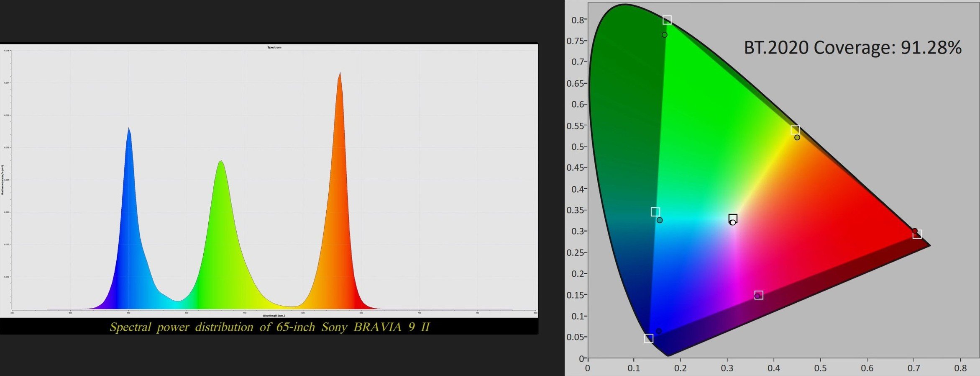Click 0.4 on the gamut horizontal axis

pyautogui.click(x=774, y=368)
